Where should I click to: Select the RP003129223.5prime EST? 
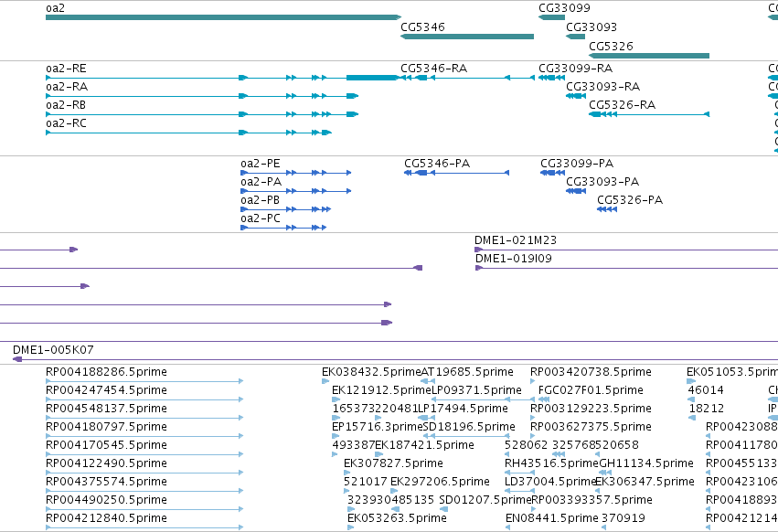click(x=532, y=418)
